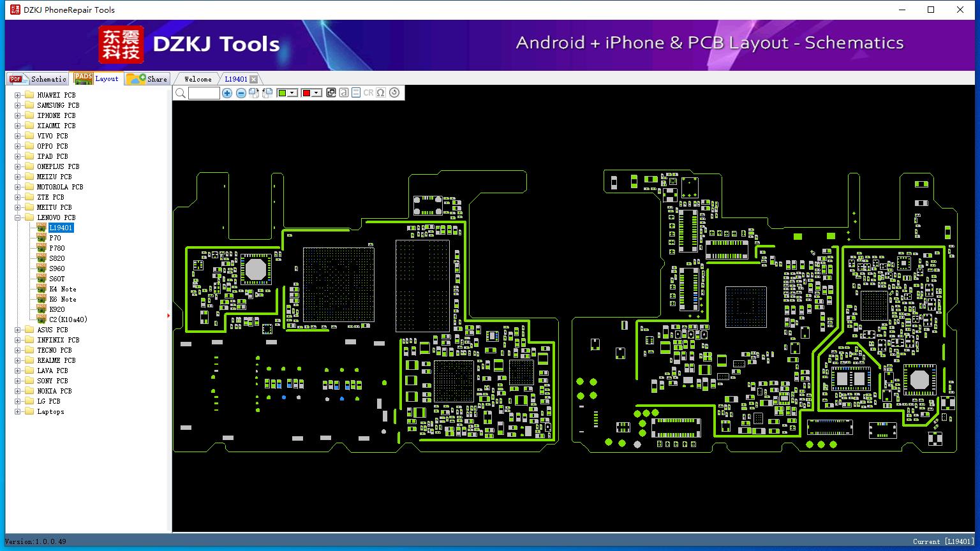Click the omega symbol toolbar icon
Viewport: 980px width, 551px height.
tap(381, 92)
